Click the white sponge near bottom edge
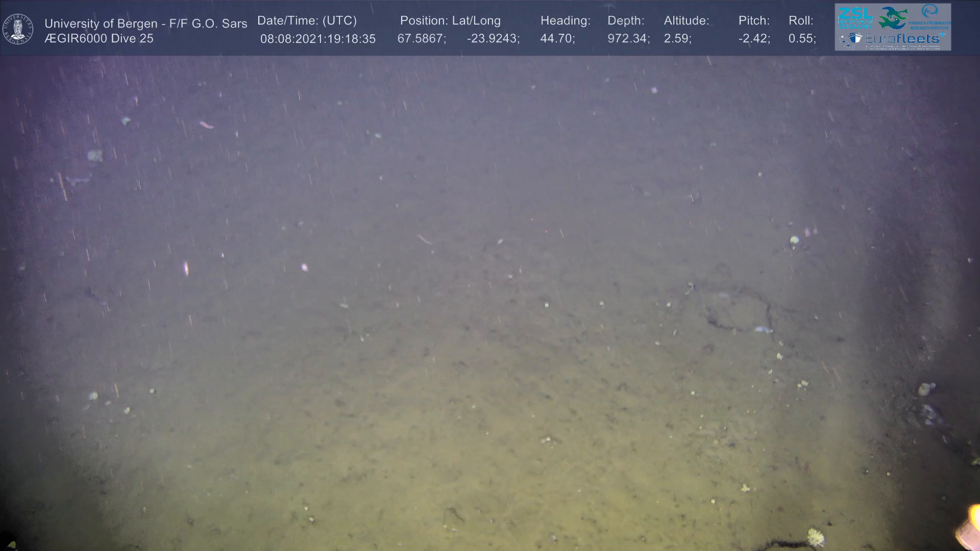 click(x=816, y=537)
